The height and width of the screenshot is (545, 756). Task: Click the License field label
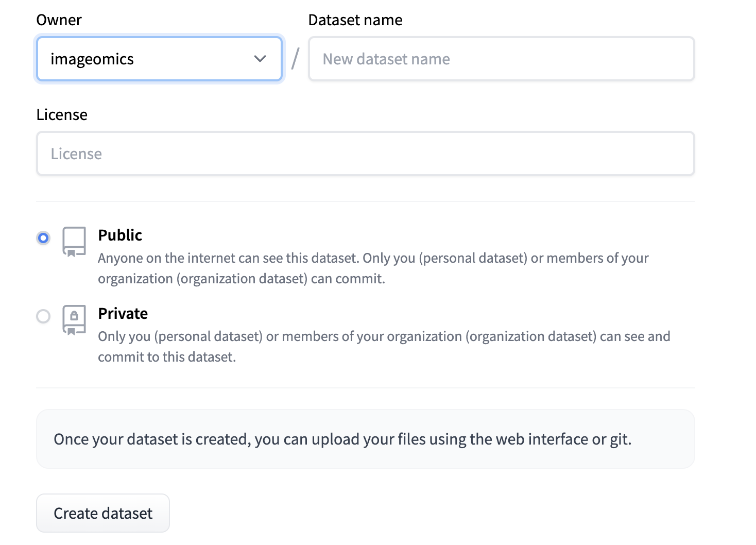pos(62,114)
